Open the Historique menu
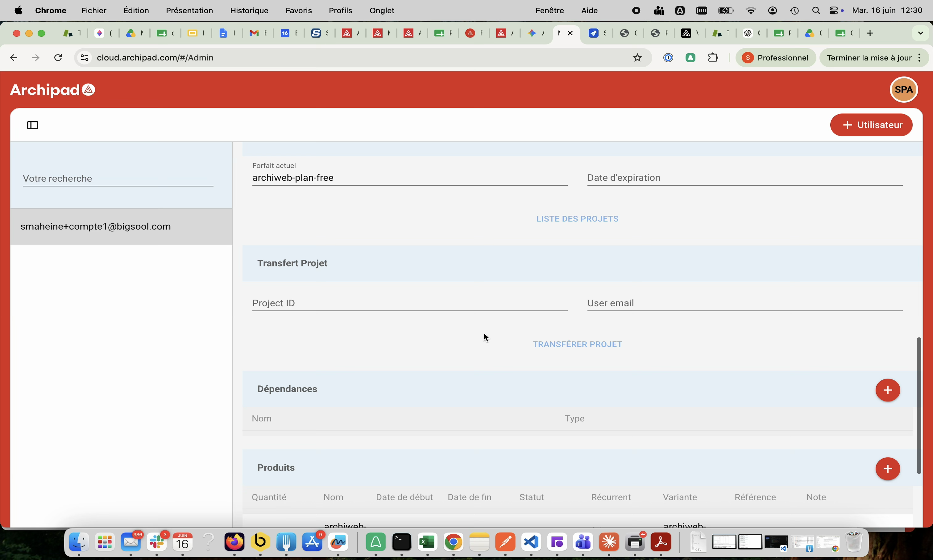This screenshot has width=933, height=560. pos(249,10)
